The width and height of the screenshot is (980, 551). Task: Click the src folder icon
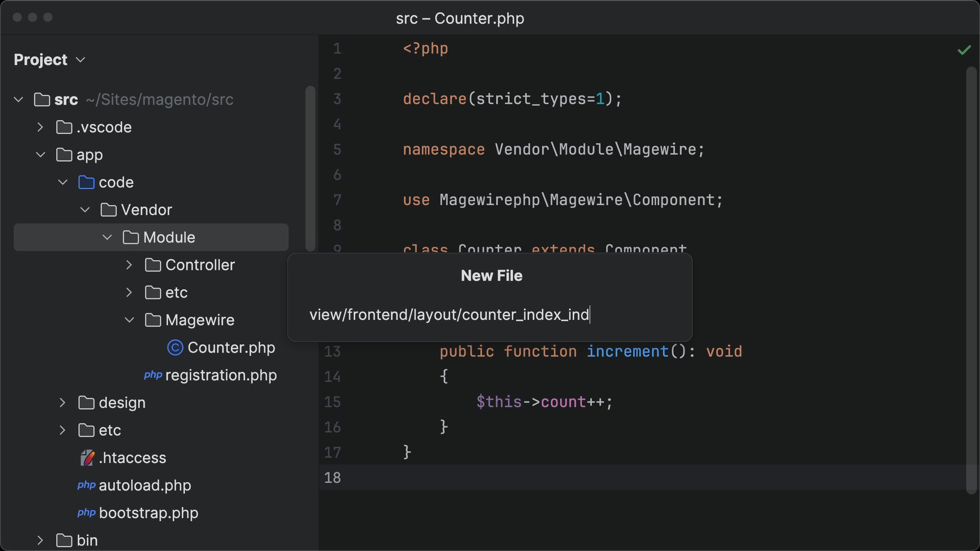click(x=42, y=99)
